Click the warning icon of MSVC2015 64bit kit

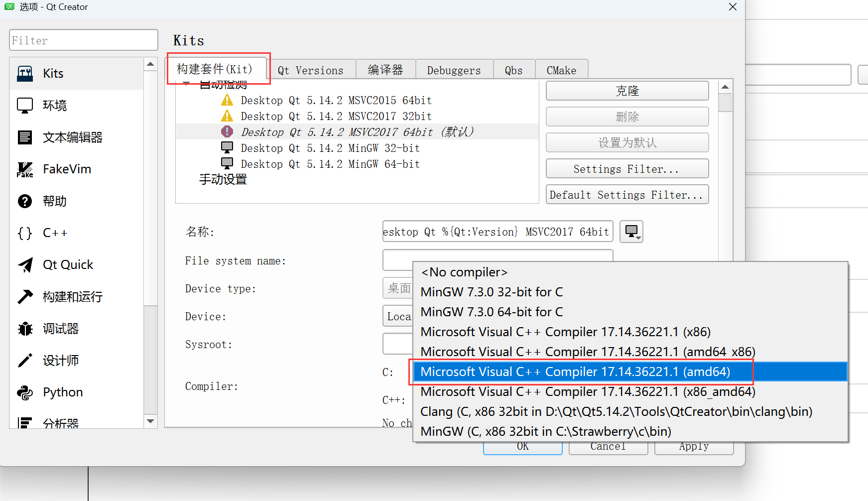point(227,100)
